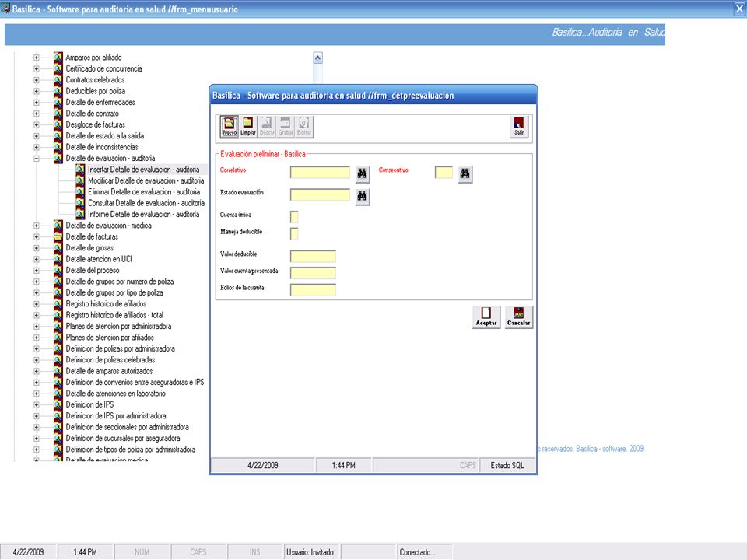This screenshot has height=560, width=747.
Task: Click the icon beside Definicion de seccionales por administradora
Action: (58, 427)
